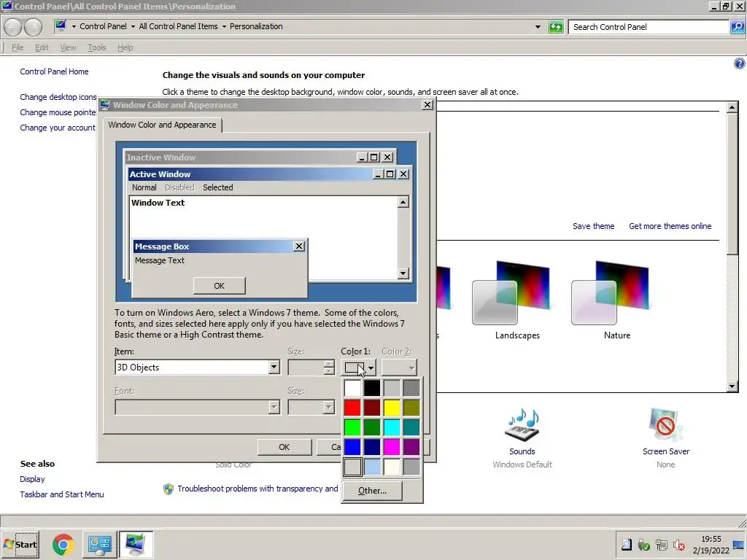Click the preview Message Box OK button

point(219,286)
